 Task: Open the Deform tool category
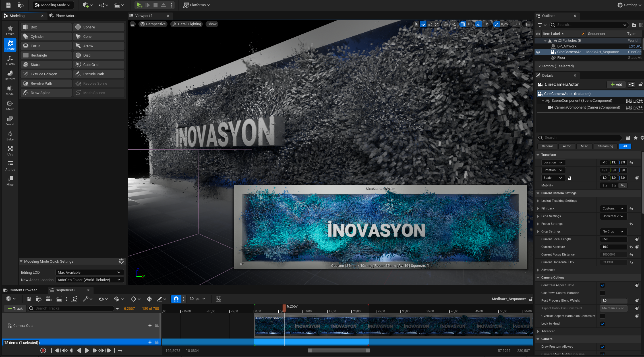[10, 75]
